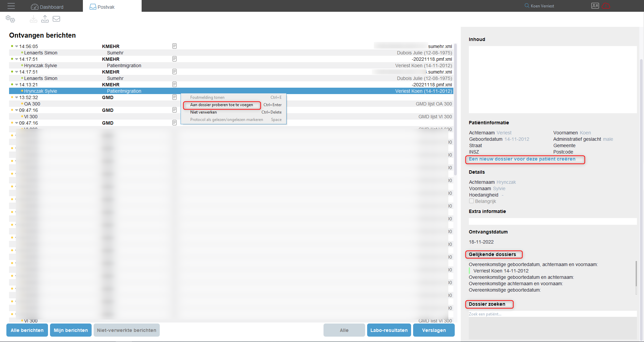Click the 'Koen Verriest' user name
This screenshot has width=644, height=342.
tap(542, 6)
